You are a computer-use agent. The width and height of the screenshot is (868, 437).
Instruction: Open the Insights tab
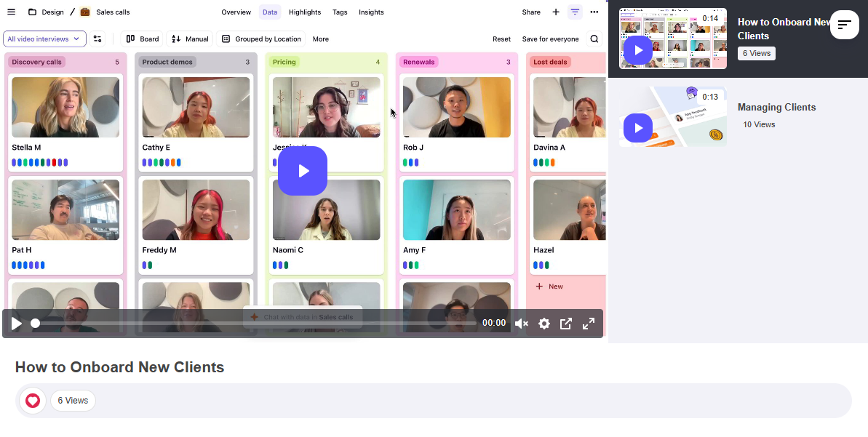click(x=371, y=12)
